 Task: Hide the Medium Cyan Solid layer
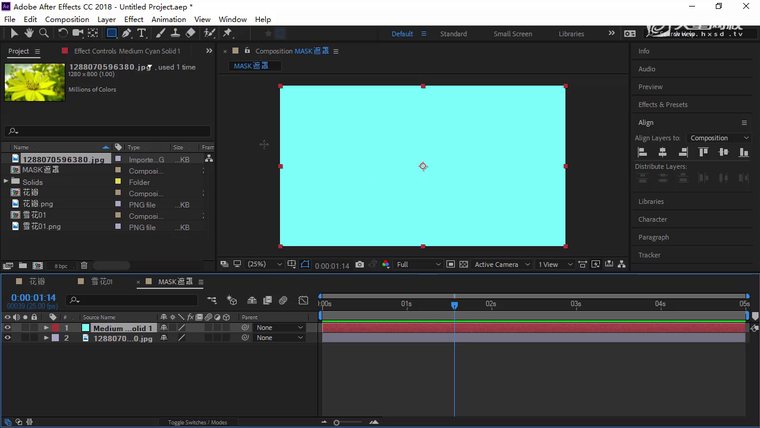point(8,328)
